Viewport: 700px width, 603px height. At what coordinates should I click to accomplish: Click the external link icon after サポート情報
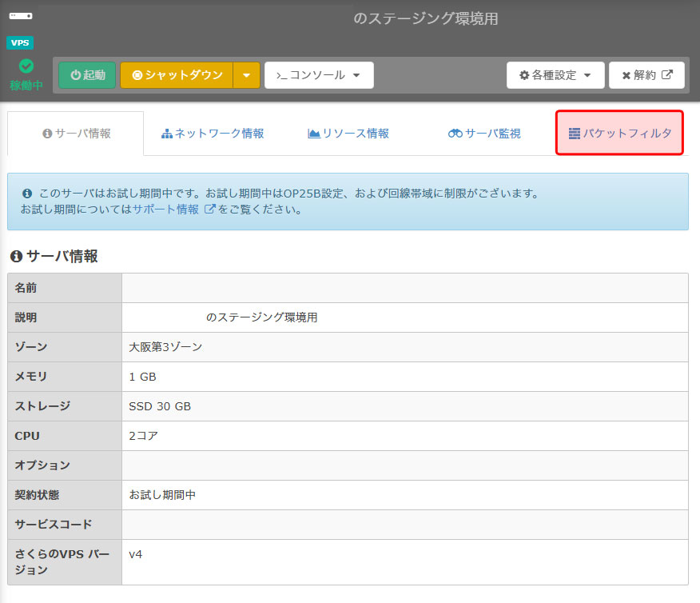coord(210,209)
